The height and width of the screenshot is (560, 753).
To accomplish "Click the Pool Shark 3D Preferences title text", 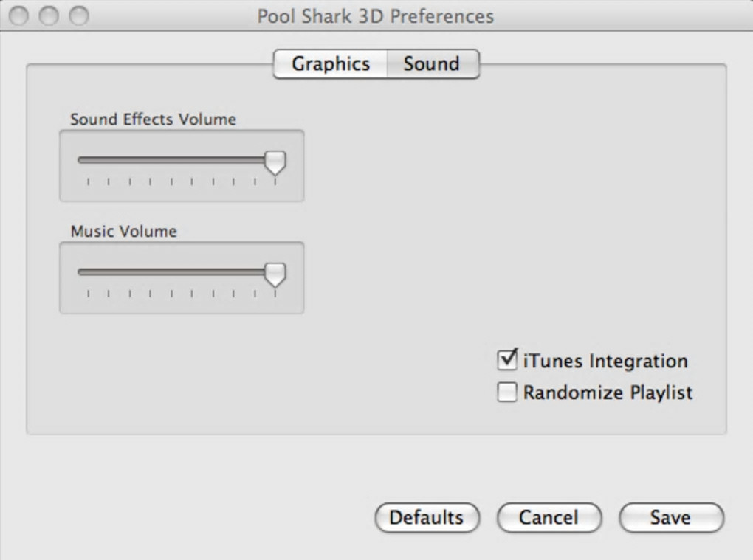I will point(375,16).
